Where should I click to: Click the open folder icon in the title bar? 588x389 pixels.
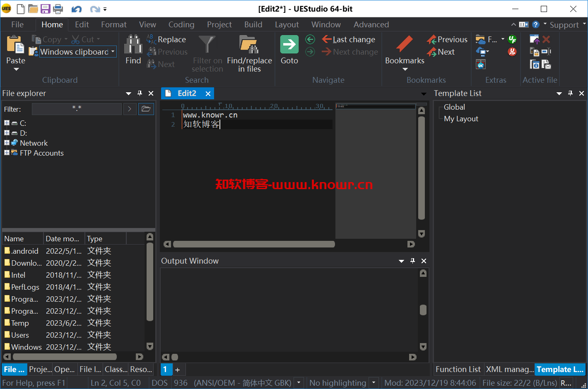33,9
